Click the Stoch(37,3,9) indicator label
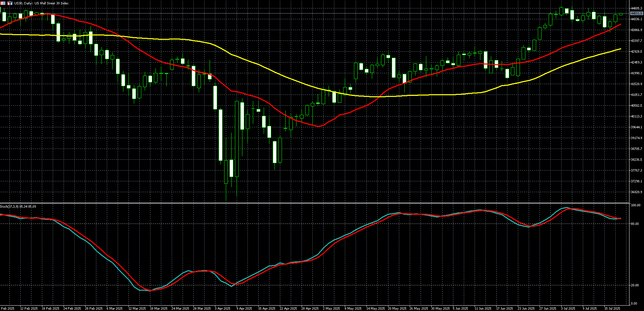 [x=18, y=206]
